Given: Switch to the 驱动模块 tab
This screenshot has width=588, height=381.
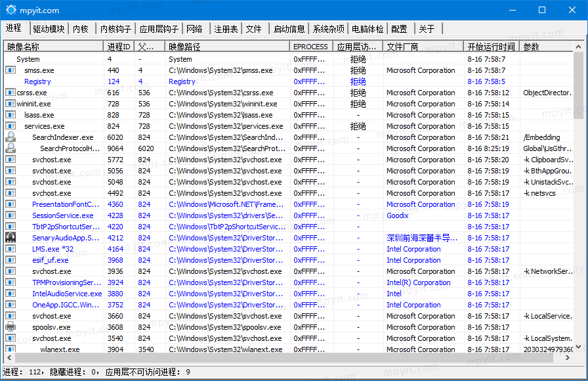Looking at the screenshot, I should click(x=49, y=29).
